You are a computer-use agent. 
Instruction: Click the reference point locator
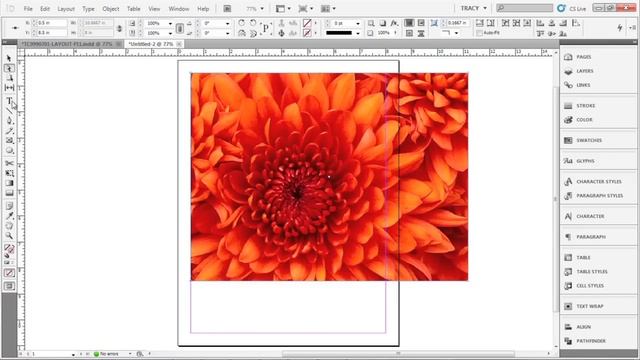(15, 28)
